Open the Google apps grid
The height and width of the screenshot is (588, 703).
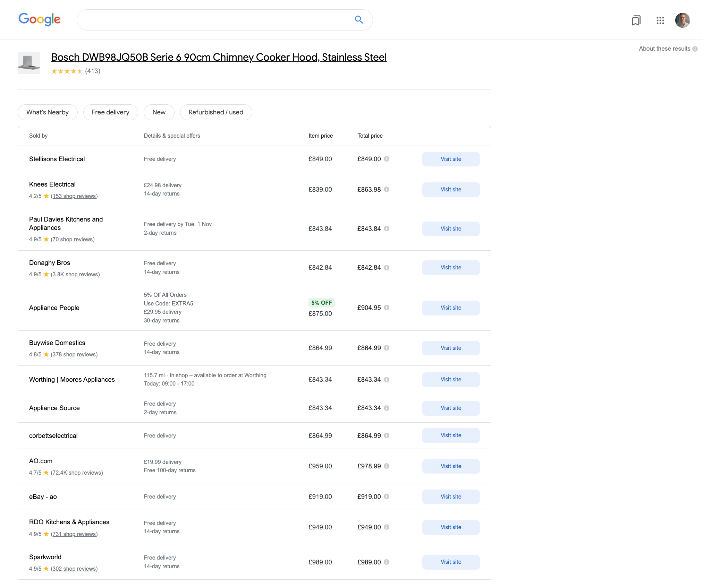pyautogui.click(x=660, y=20)
